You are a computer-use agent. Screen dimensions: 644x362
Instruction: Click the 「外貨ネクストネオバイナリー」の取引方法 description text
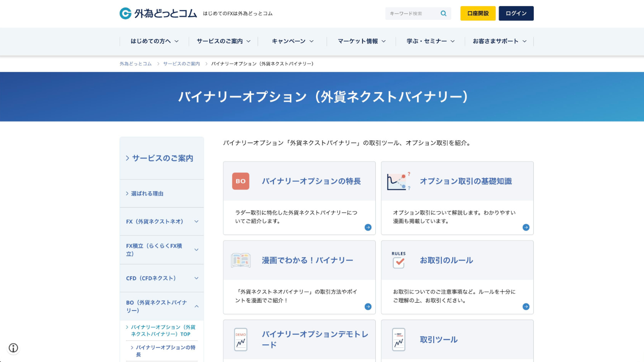coord(296,296)
